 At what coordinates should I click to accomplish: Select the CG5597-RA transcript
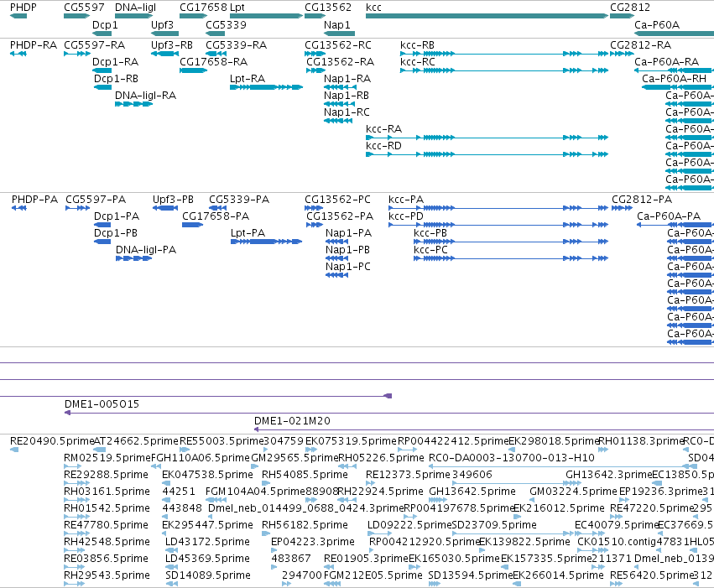(77, 54)
